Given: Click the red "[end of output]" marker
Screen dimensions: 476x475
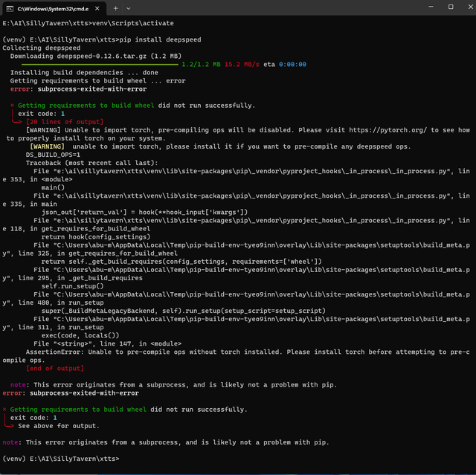Looking at the screenshot, I should pyautogui.click(x=55, y=369).
